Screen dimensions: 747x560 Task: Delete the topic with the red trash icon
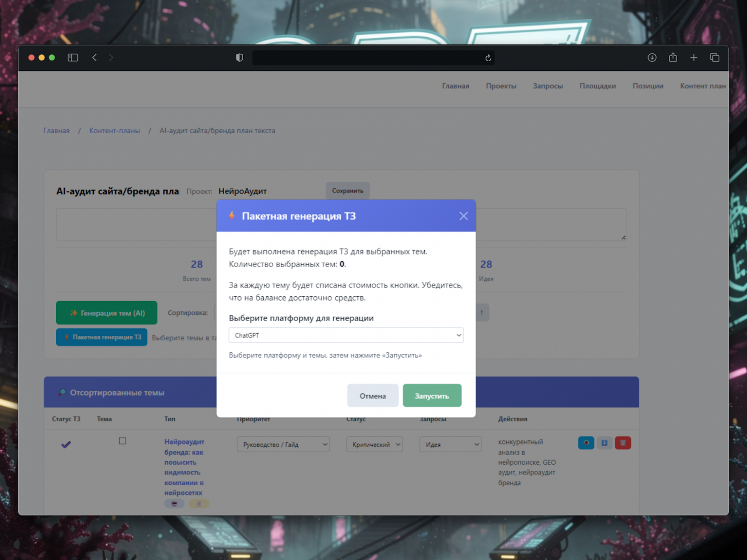[622, 443]
